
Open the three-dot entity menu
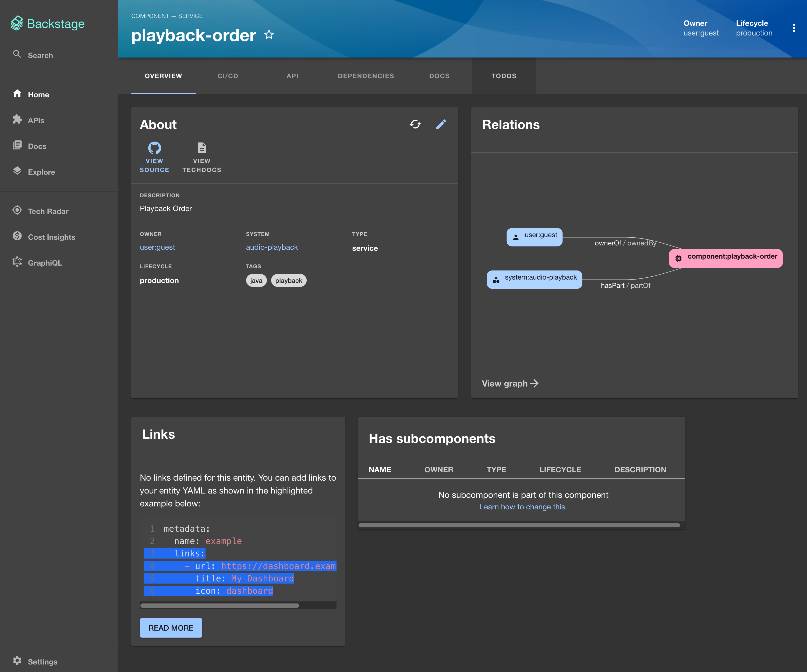pos(794,28)
